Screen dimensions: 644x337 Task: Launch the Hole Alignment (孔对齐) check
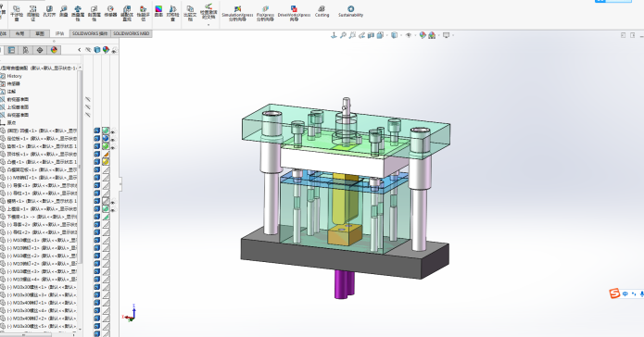tap(49, 11)
